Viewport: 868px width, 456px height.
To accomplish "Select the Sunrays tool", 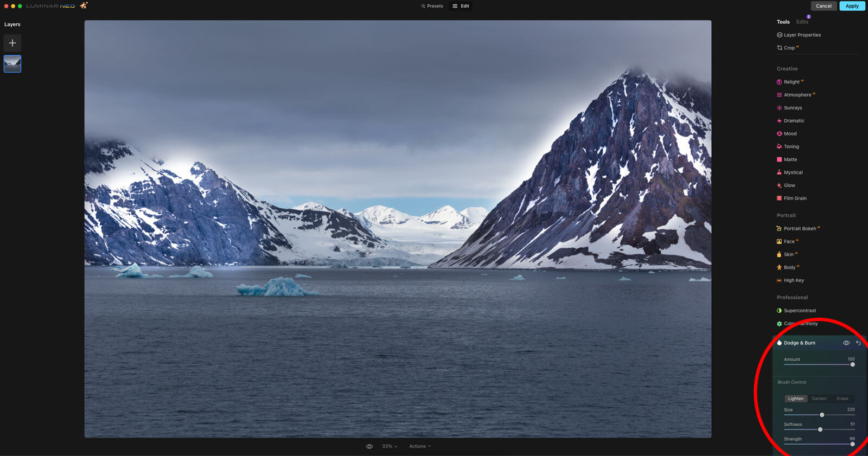I will point(792,108).
